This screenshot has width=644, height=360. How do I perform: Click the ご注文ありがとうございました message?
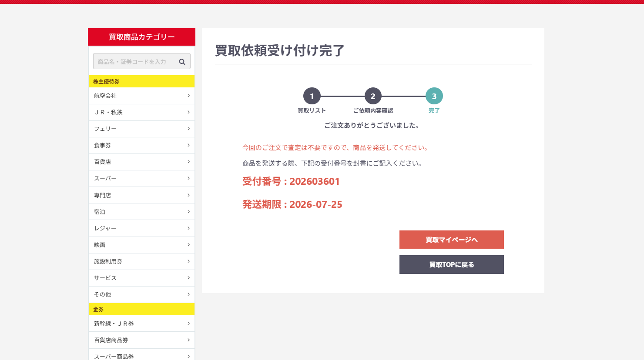tap(372, 126)
